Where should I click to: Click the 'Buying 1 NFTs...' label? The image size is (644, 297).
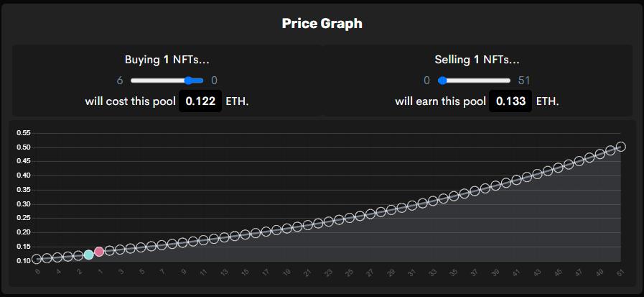167,60
